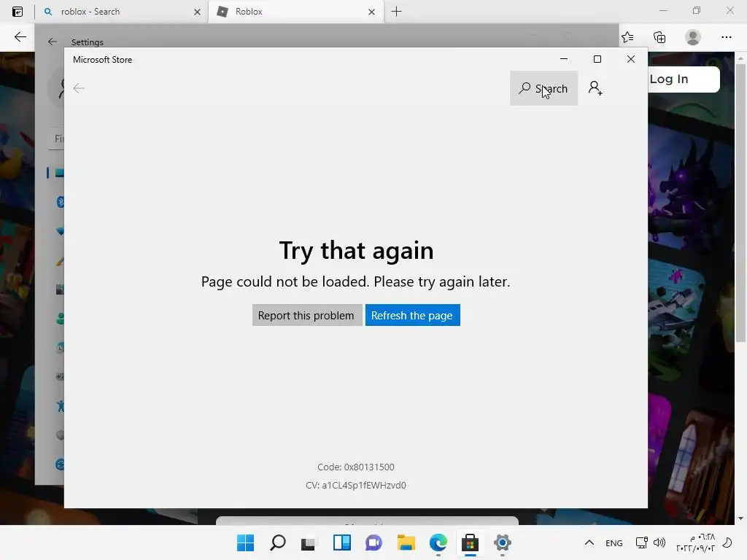Open Microsoft Edge from taskbar
Image resolution: width=747 pixels, height=560 pixels.
(x=438, y=542)
